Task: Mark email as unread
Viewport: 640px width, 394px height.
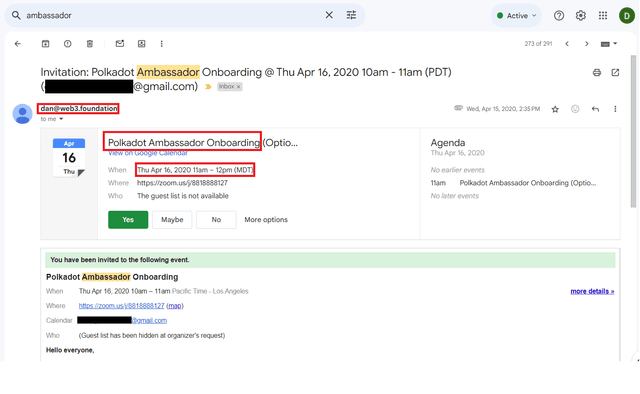Action: tap(120, 43)
